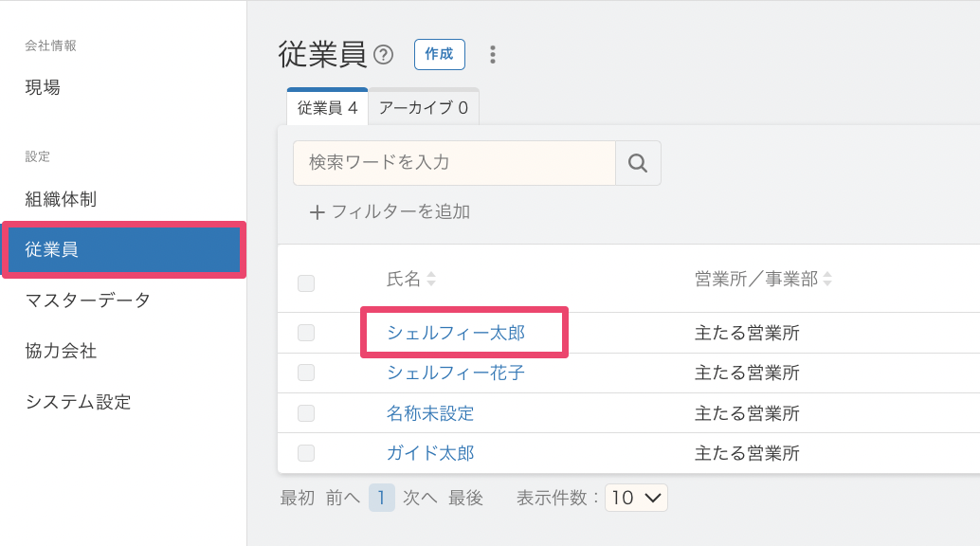
Task: Sort by 営業所／事業部 column arrows
Action: click(x=827, y=280)
